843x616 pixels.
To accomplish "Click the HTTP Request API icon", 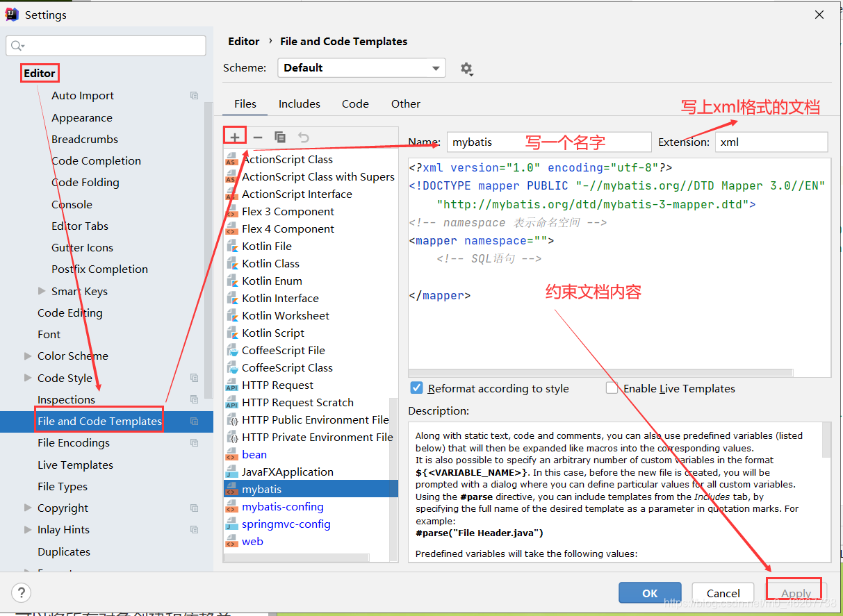I will click(231, 385).
